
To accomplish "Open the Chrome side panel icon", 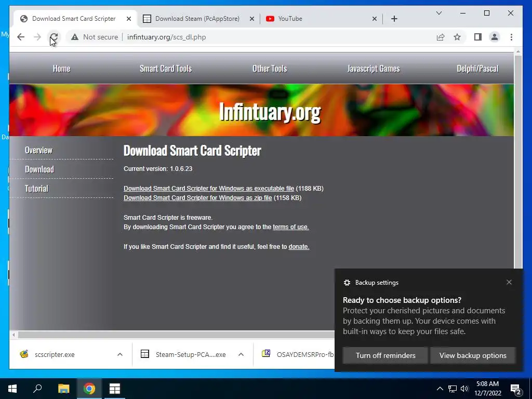I will click(x=478, y=37).
